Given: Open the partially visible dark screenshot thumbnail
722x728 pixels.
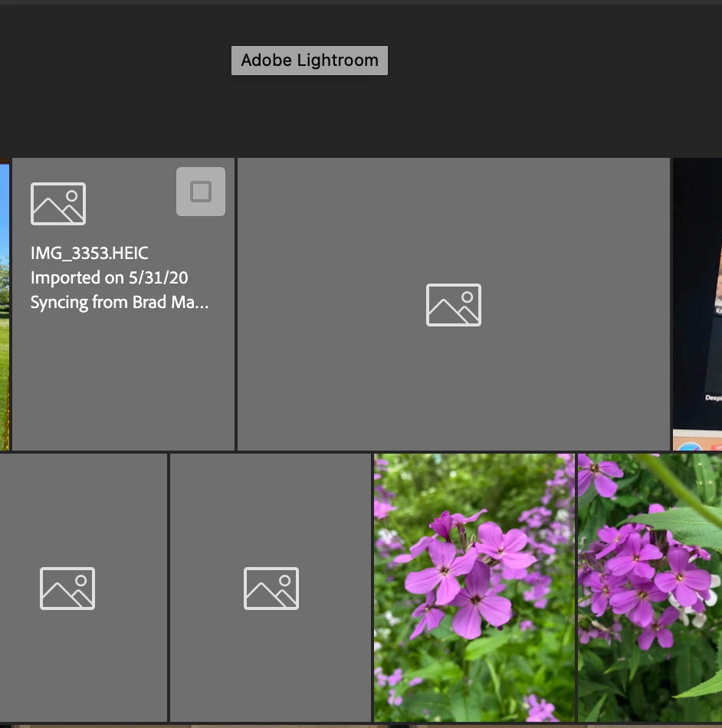Looking at the screenshot, I should click(697, 303).
